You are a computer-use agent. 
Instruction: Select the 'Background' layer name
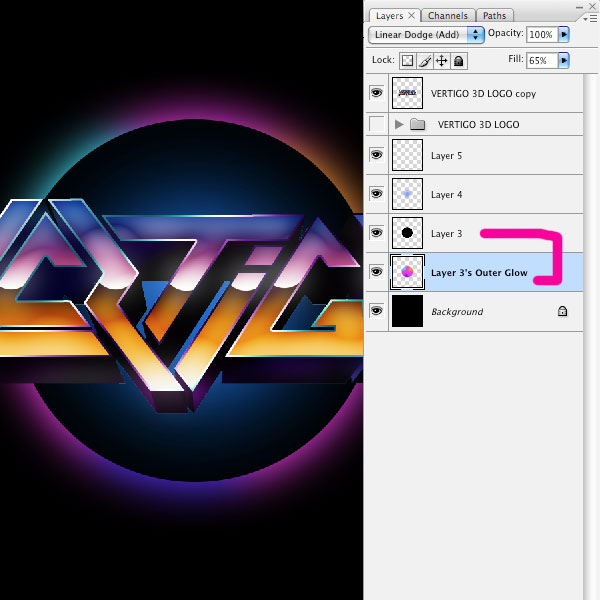click(457, 312)
